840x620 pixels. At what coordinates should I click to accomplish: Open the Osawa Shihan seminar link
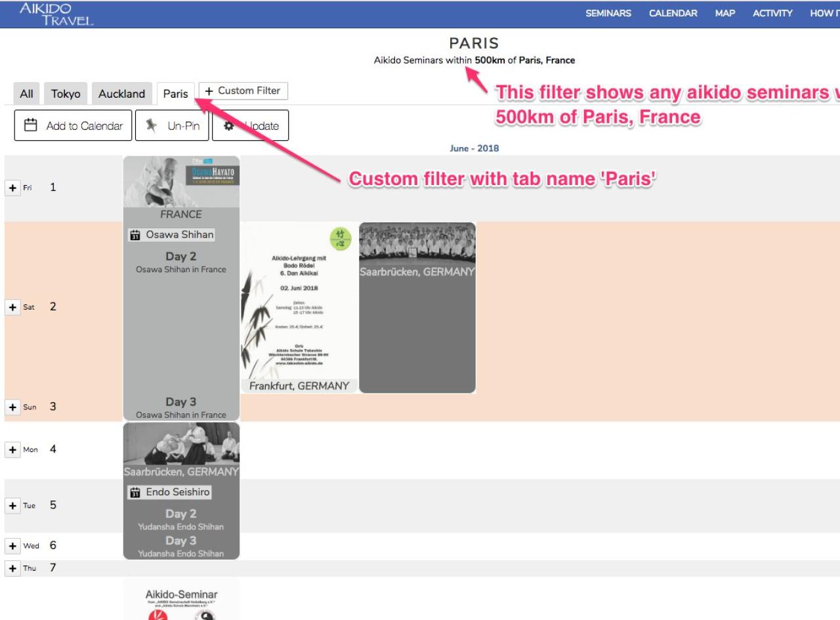[180, 235]
